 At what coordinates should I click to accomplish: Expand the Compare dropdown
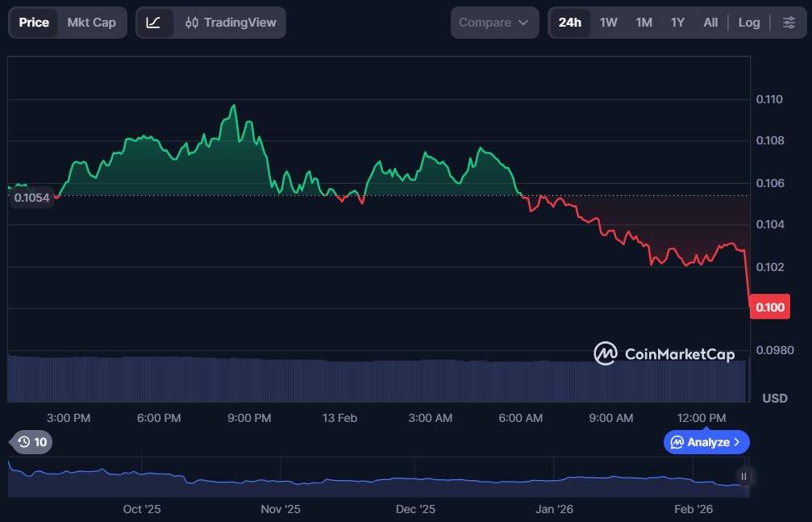(x=493, y=23)
